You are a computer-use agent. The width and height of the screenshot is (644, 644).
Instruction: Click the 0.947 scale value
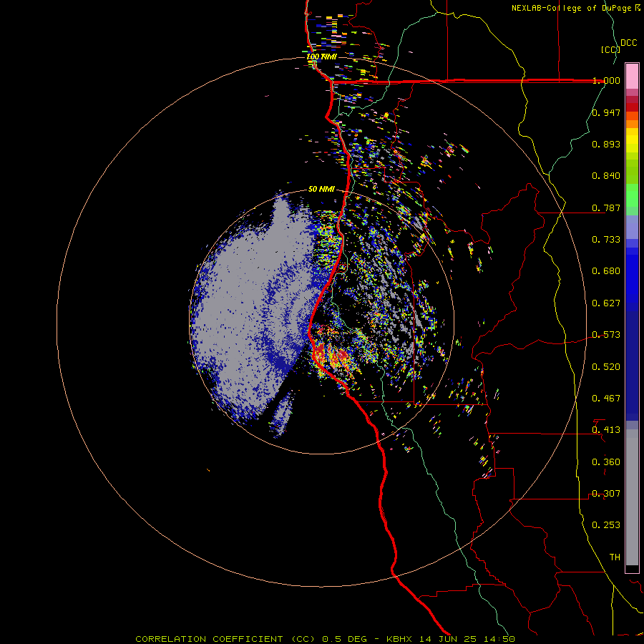click(606, 112)
